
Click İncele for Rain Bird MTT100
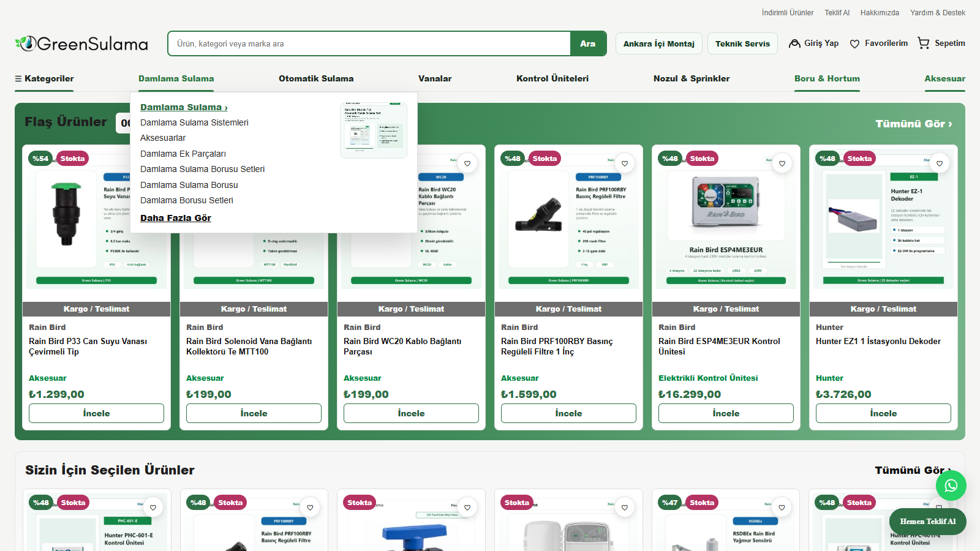click(254, 413)
